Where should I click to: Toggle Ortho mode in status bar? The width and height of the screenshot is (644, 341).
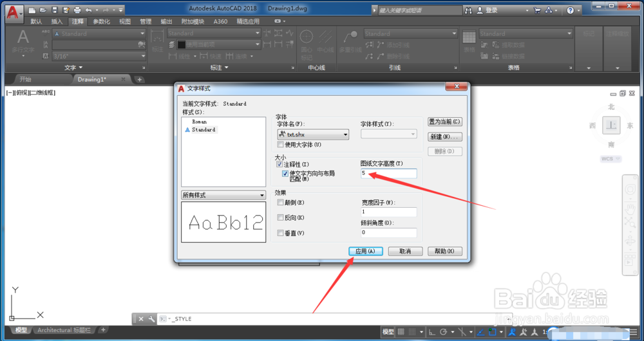coord(433,332)
